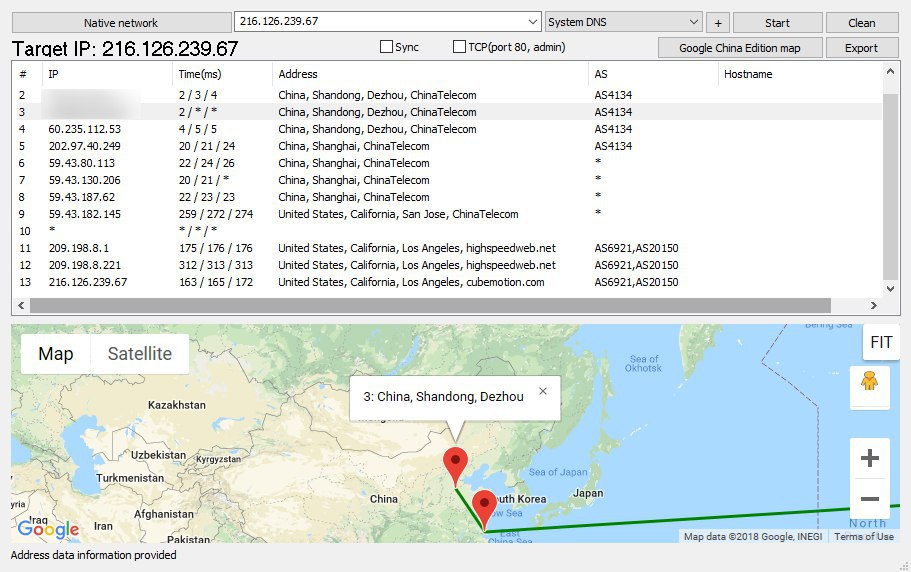
Task: Switch map to Satellite view
Action: click(139, 353)
